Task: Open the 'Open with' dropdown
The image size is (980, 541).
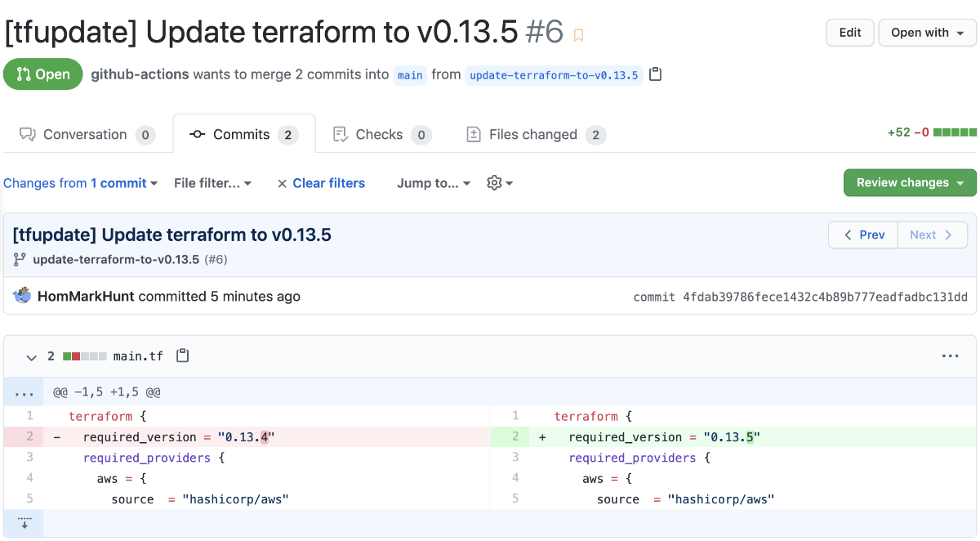Action: pos(927,33)
